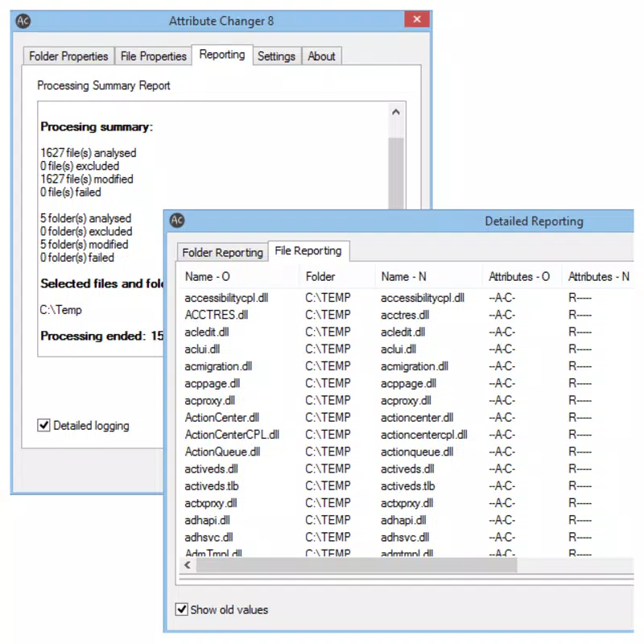This screenshot has width=644, height=644.
Task: Click the Attribute Changer 8 app icon
Action: click(23, 21)
